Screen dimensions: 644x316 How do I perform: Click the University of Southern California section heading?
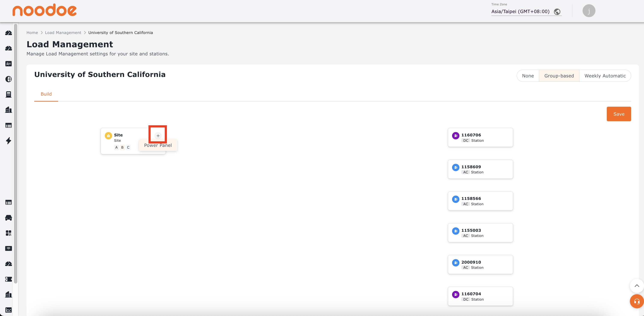click(x=100, y=74)
